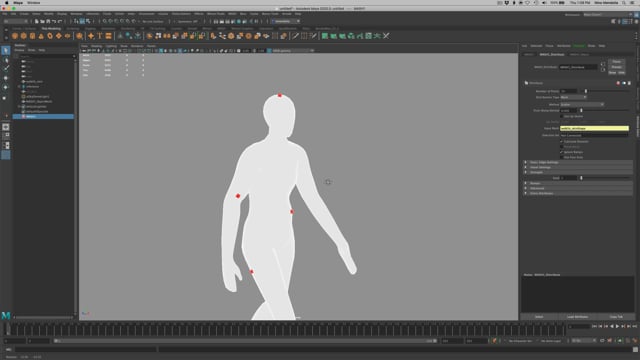Create a polygon plane from the shelf
This screenshot has width=640, height=360.
pos(59,36)
